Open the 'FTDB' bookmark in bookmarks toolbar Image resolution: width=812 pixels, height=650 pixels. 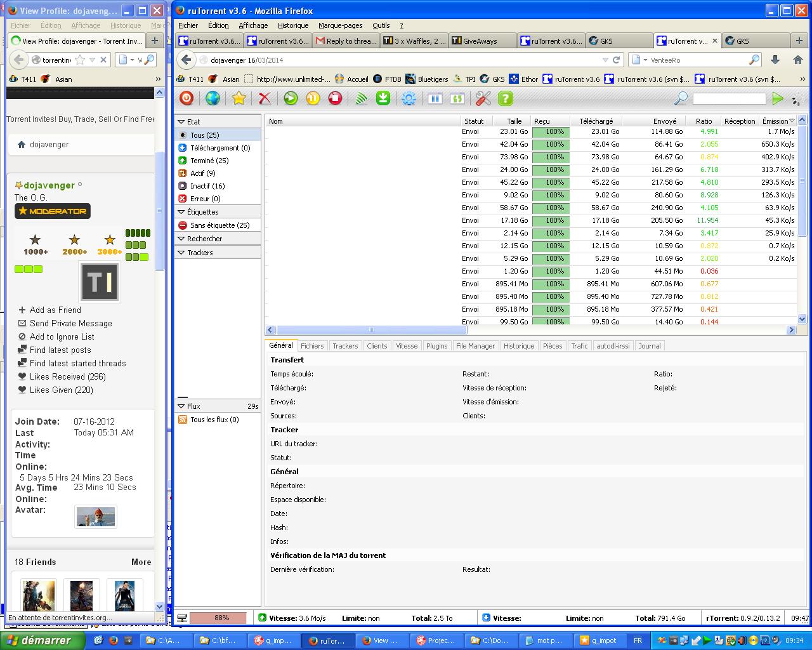point(387,79)
